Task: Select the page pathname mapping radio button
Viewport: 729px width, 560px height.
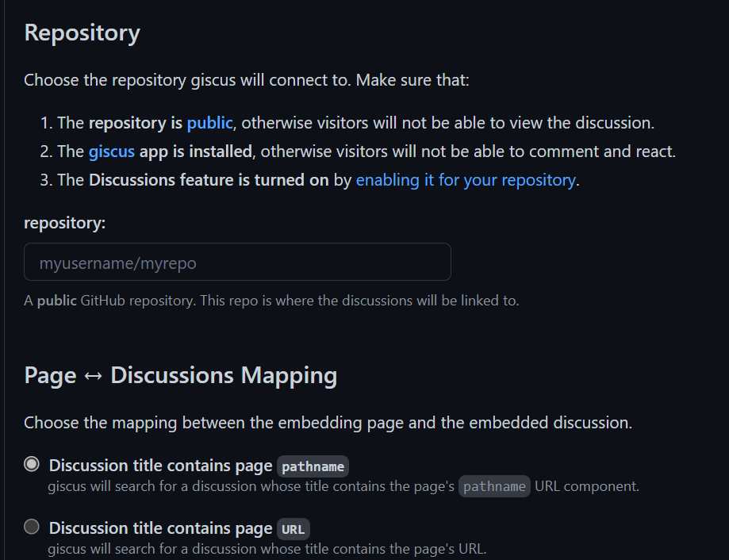Action: point(32,464)
